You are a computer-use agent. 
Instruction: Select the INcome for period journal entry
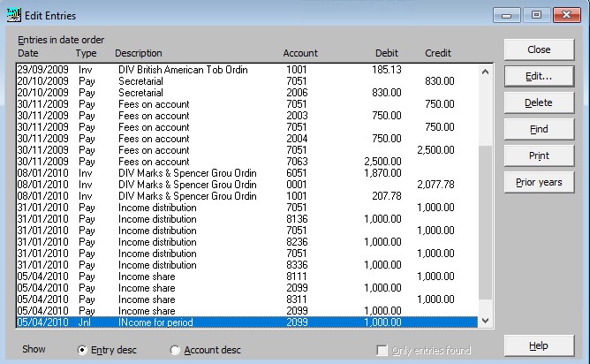(247, 322)
